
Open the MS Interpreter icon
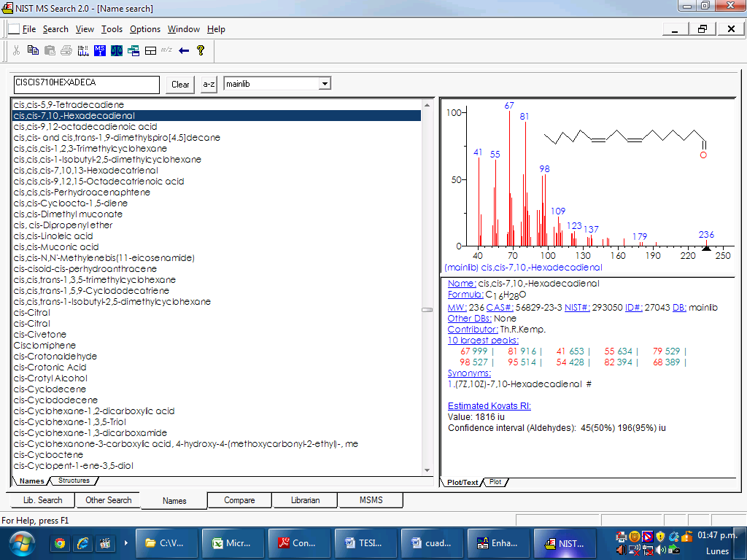(99, 50)
